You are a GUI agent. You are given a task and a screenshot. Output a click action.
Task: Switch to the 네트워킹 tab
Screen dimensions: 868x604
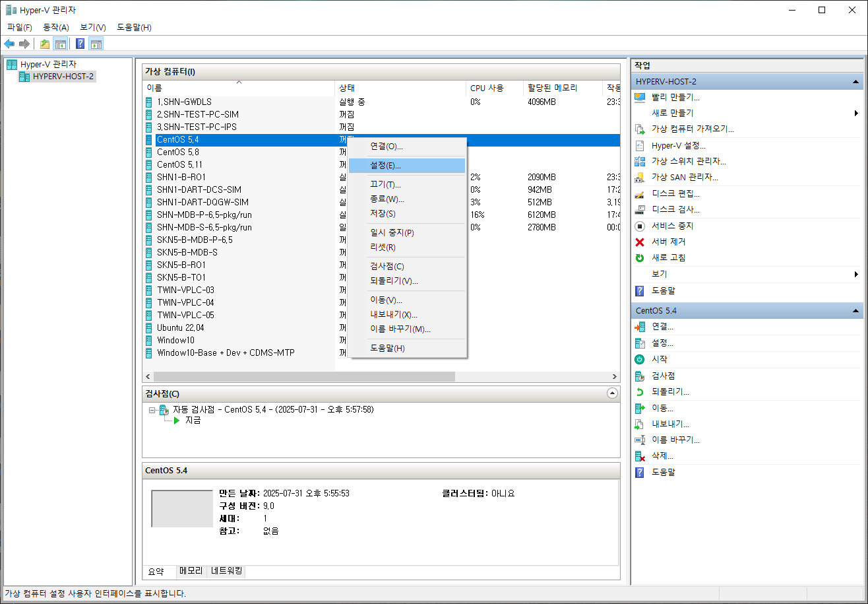(226, 571)
